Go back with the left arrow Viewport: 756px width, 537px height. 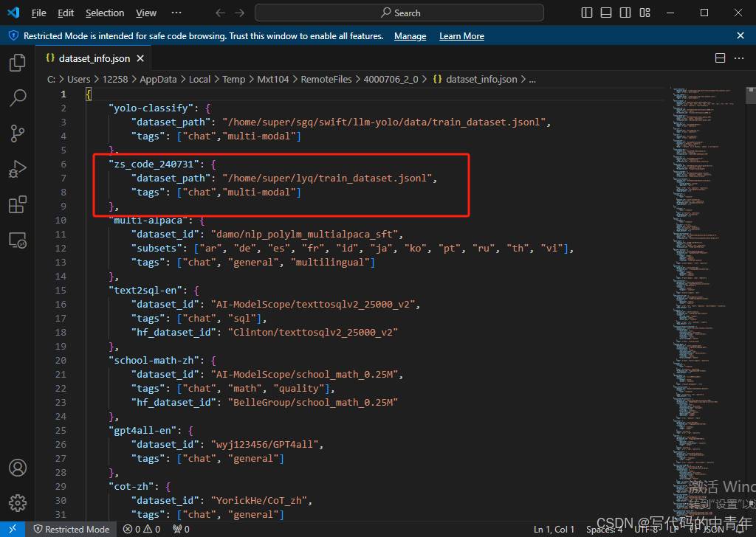point(220,13)
